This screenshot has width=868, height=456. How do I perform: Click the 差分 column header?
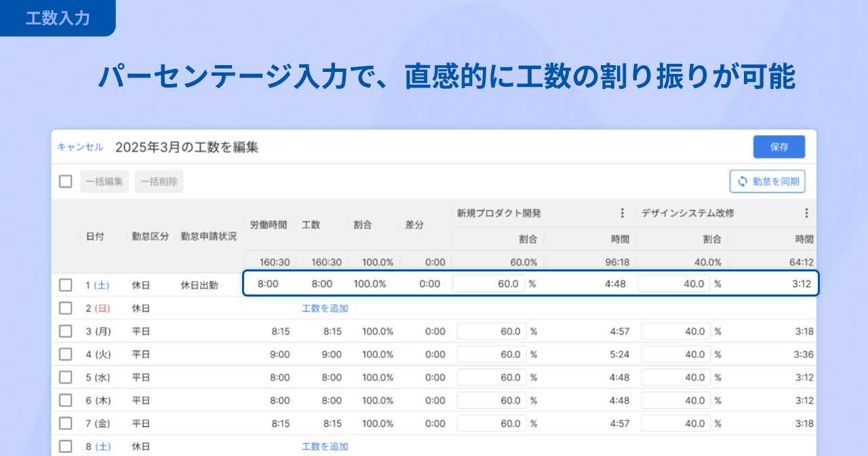[414, 225]
